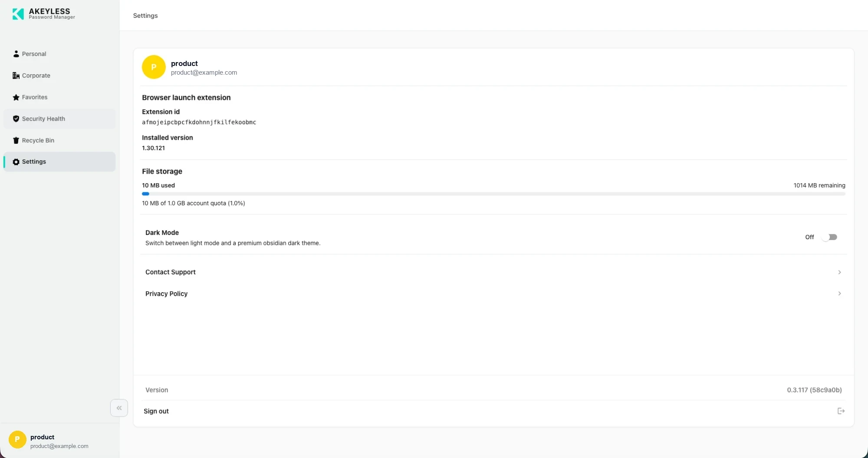The width and height of the screenshot is (868, 458).
Task: Click product username in sidebar footer
Action: (x=42, y=437)
